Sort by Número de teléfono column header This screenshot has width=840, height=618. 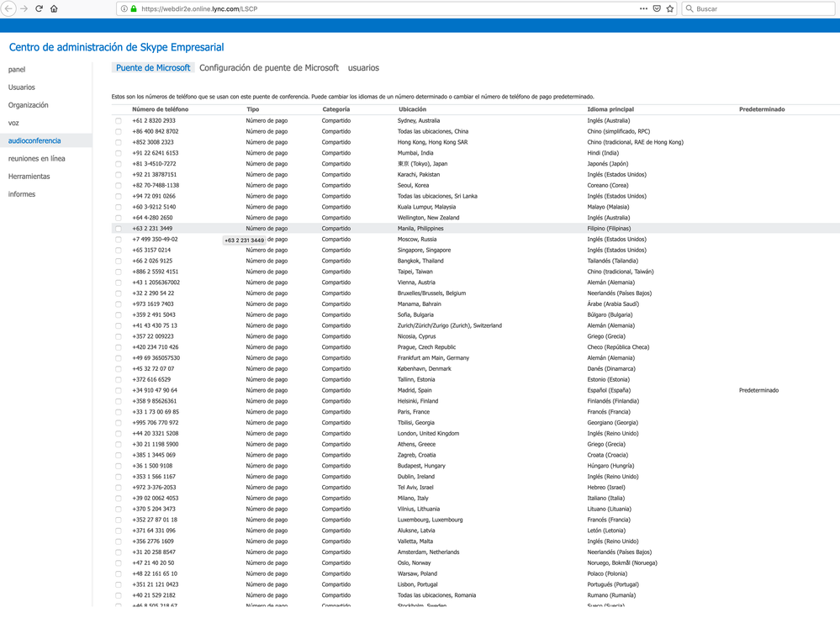[160, 109]
